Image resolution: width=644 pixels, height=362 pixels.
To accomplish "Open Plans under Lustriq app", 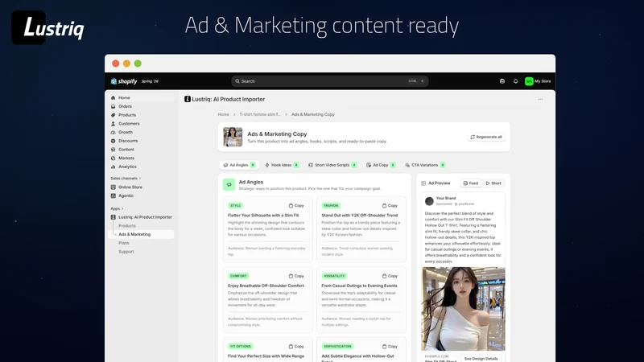I will (124, 243).
